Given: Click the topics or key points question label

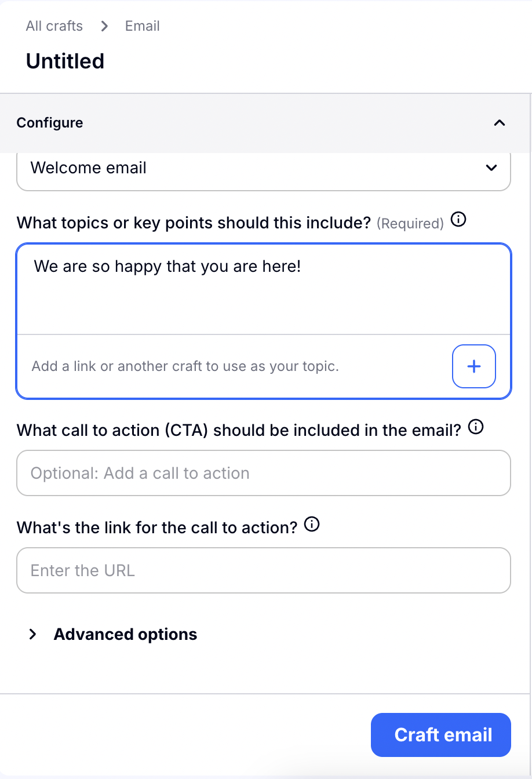Looking at the screenshot, I should click(194, 223).
